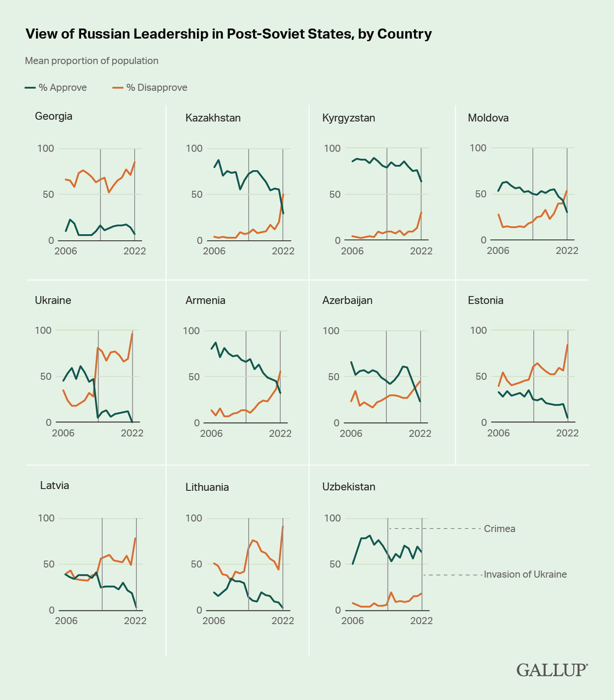Click the 'Mean proportion of population' subtitle

click(92, 61)
